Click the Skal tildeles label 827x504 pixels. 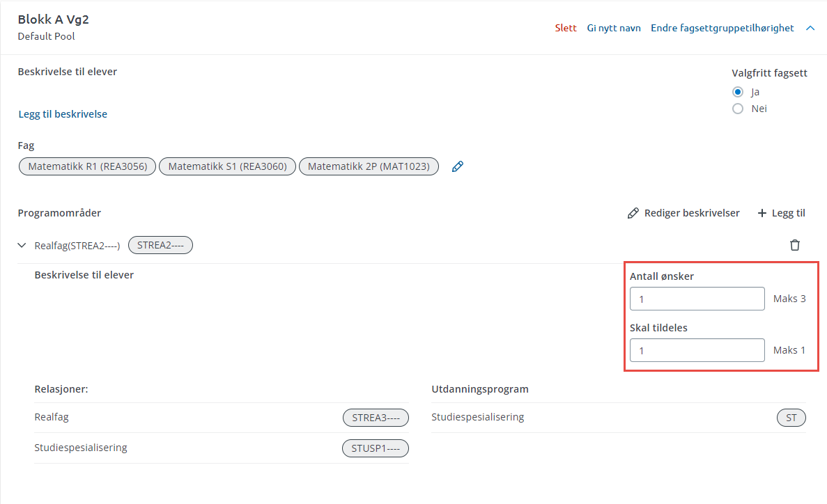(659, 327)
